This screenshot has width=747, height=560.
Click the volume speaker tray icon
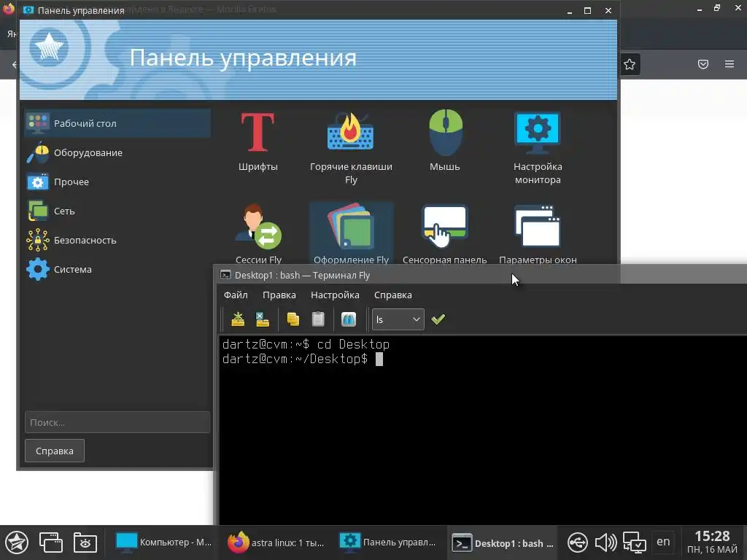(x=606, y=542)
